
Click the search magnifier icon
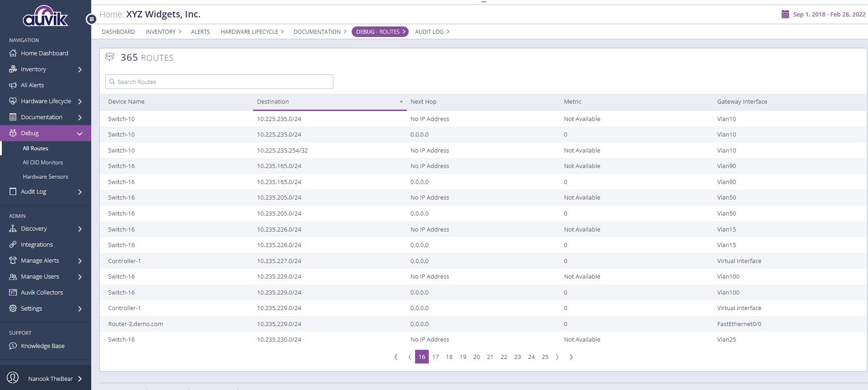click(112, 82)
